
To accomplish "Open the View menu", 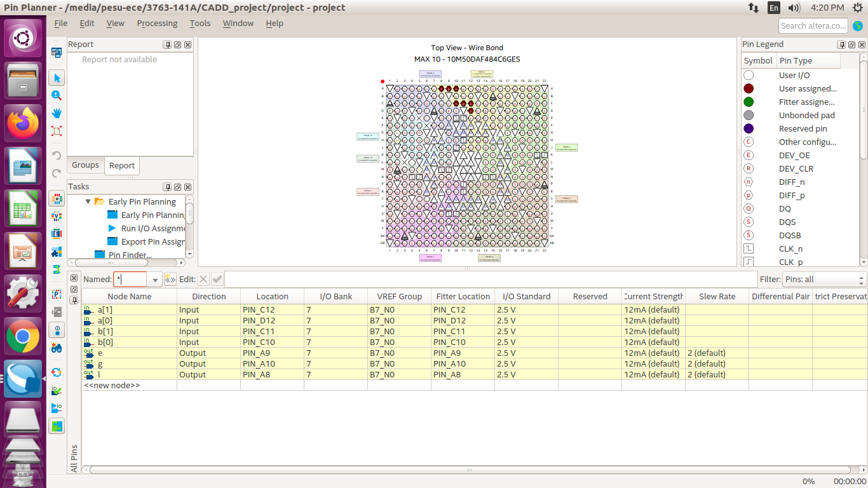I will click(x=116, y=24).
